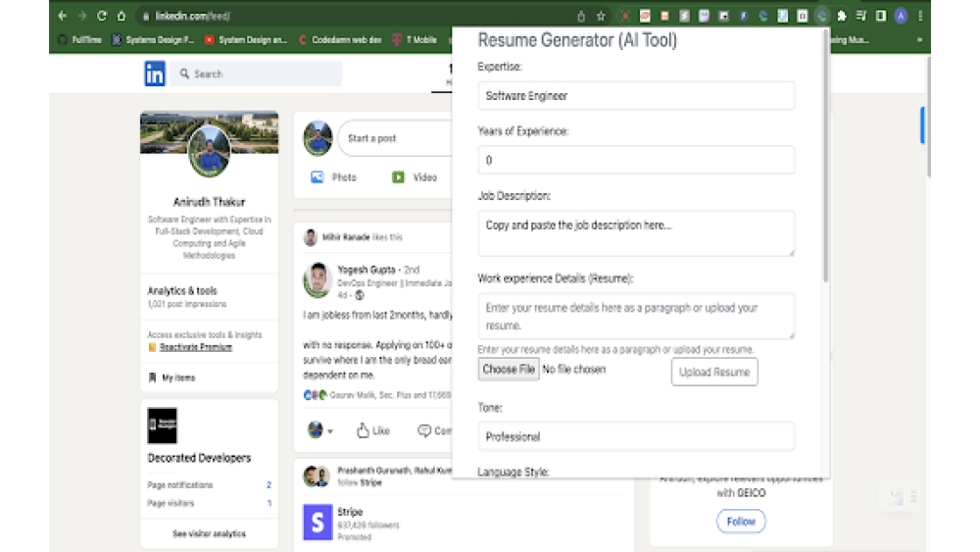Click the 1,021 post impressions text
The width and height of the screenshot is (980, 552).
pyautogui.click(x=187, y=305)
